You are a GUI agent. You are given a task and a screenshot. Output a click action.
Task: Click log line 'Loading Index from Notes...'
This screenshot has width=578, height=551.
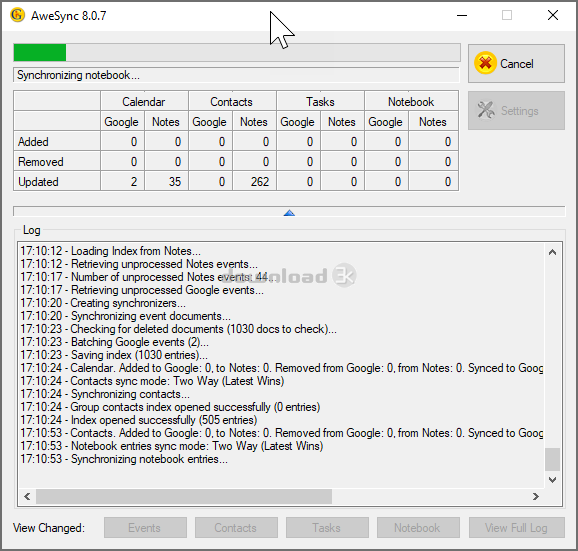click(111, 251)
